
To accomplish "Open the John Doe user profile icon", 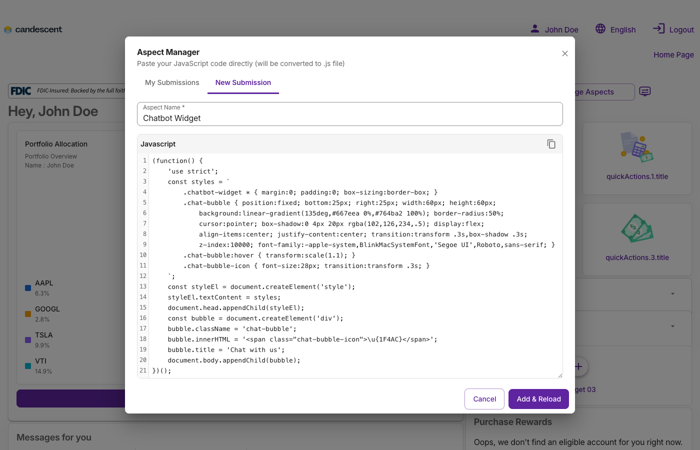I will click(x=534, y=29).
